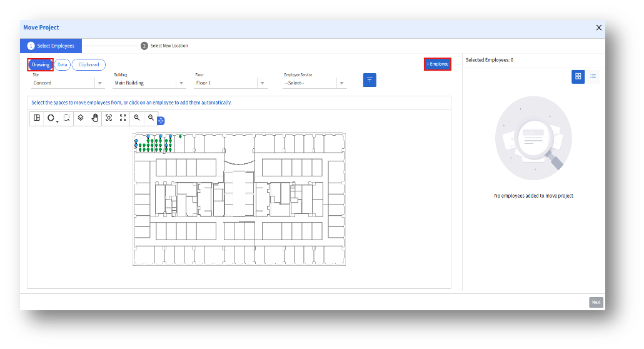Open the layers tool
The image size is (644, 349).
coord(81,118)
